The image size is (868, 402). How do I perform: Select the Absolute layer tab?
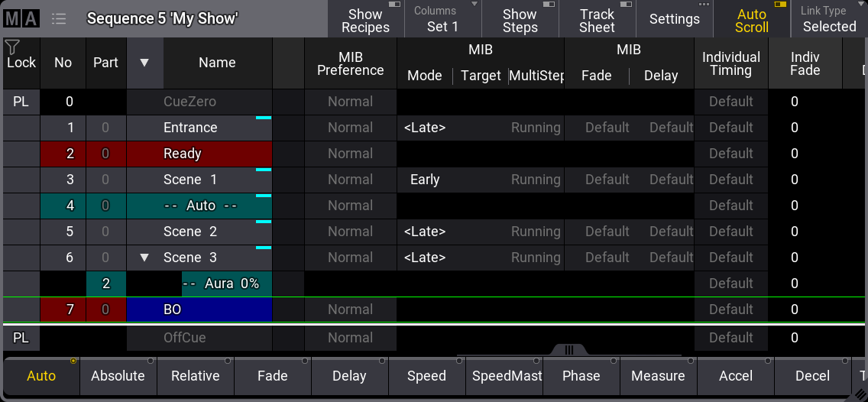tap(118, 376)
